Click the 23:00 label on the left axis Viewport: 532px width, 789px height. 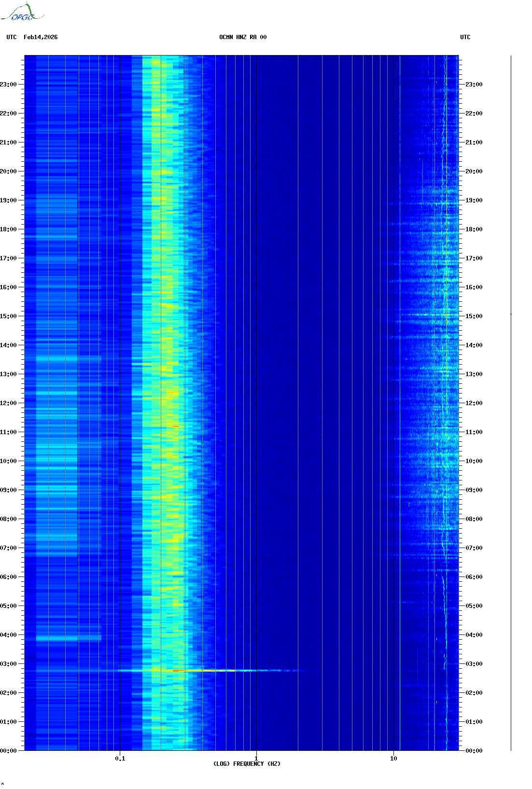click(x=8, y=85)
